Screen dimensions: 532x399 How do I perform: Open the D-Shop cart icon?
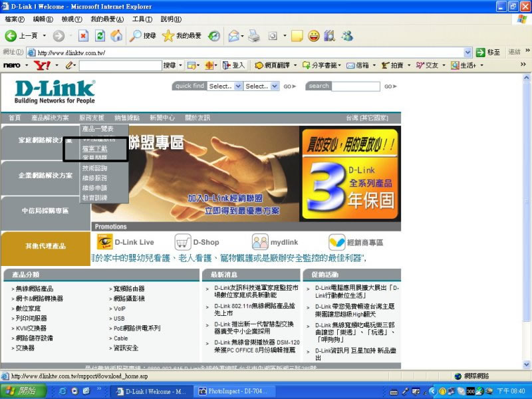pos(182,242)
